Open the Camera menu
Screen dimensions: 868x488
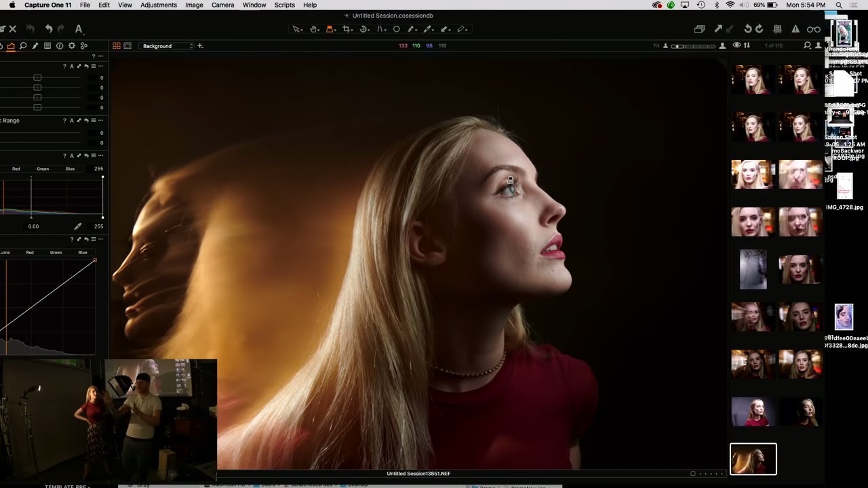223,5
